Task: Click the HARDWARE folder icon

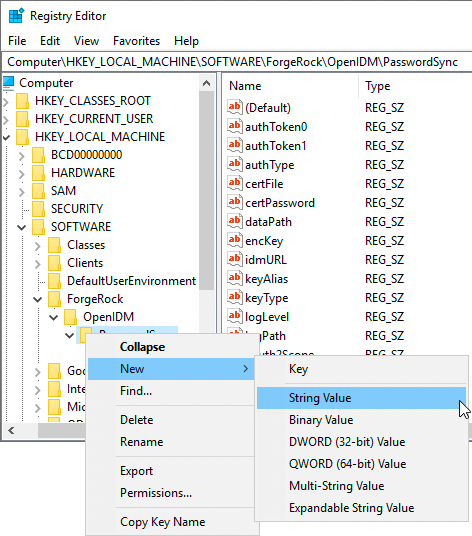Action: click(38, 173)
